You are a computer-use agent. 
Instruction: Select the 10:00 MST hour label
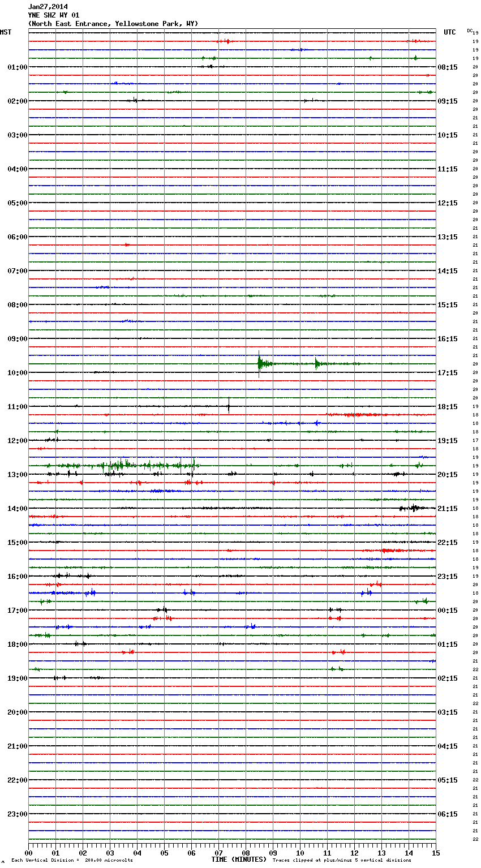point(18,373)
